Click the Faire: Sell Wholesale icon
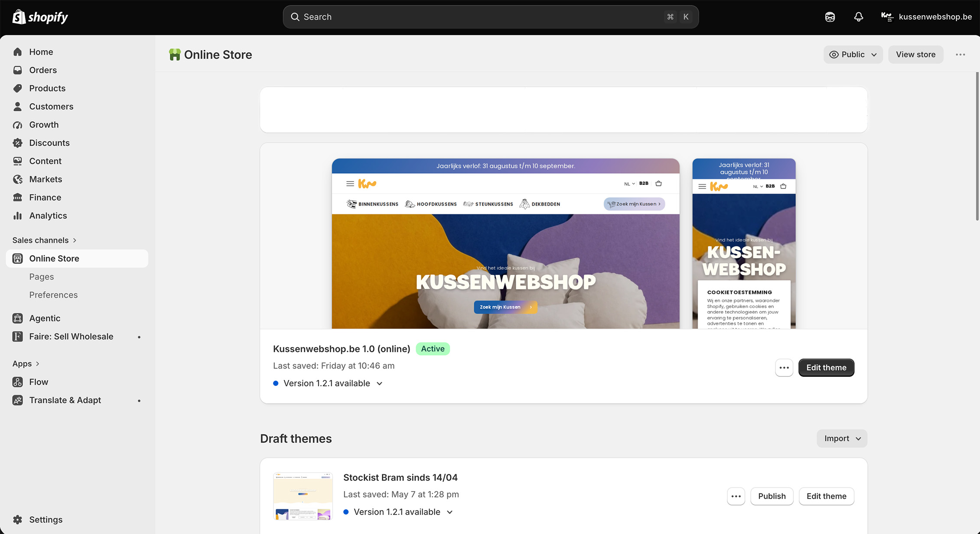 [x=17, y=337]
